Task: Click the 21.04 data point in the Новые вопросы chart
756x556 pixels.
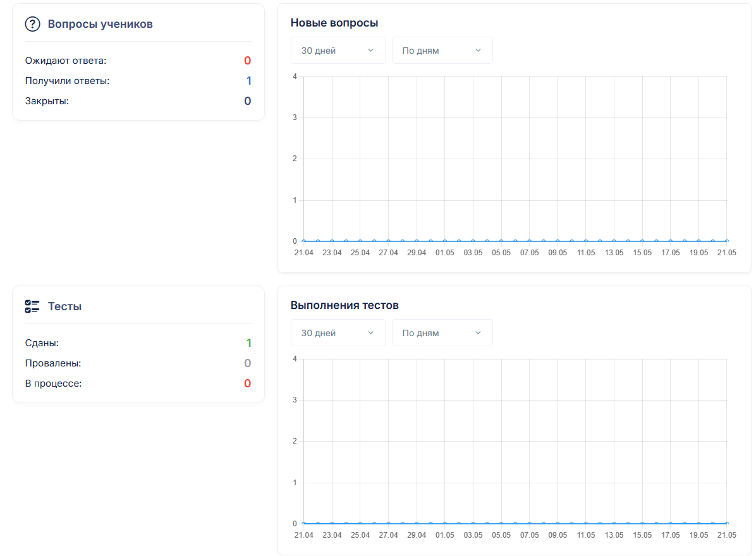Action: [x=304, y=241]
